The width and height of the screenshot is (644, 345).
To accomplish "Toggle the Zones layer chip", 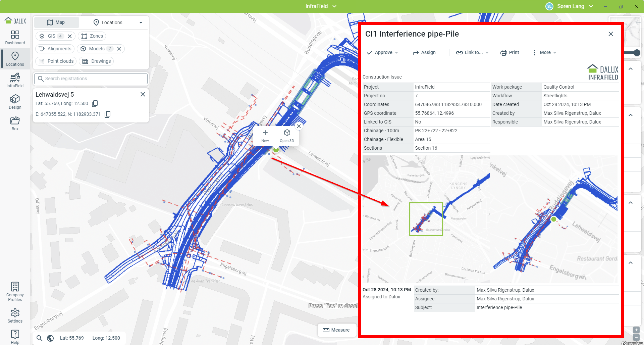I will [92, 36].
